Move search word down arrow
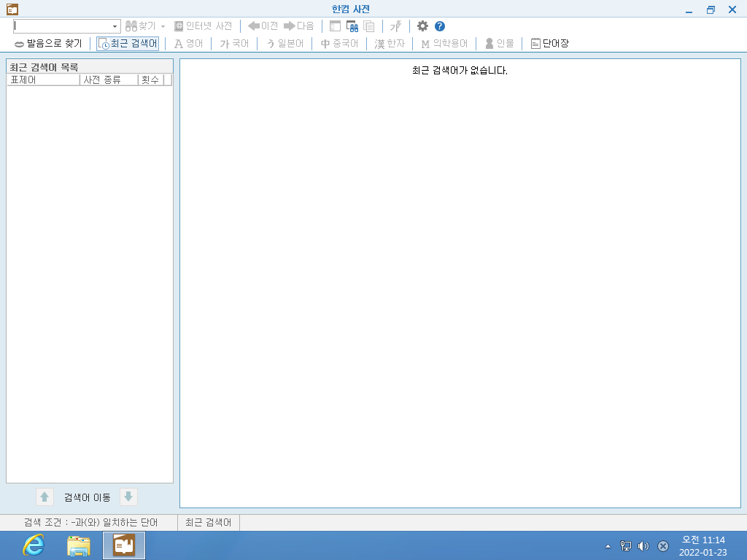Viewport: 747px width, 560px height. pyautogui.click(x=128, y=497)
